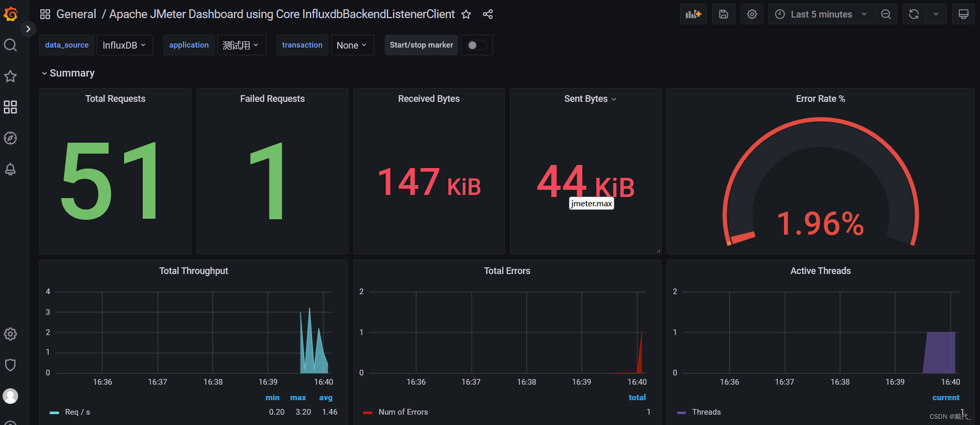
Task: Open the Failed Requests panel title menu
Action: 273,99
